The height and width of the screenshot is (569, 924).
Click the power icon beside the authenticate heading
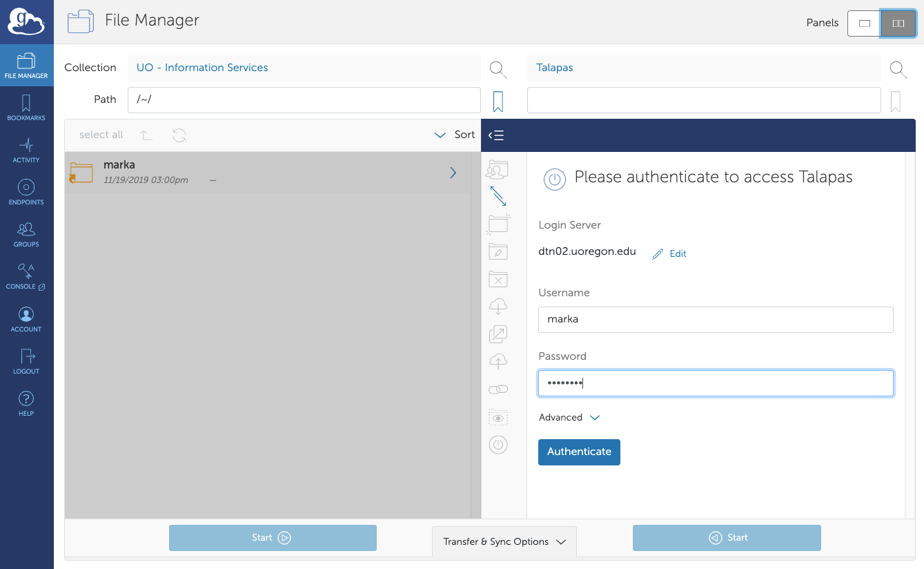[x=554, y=180]
